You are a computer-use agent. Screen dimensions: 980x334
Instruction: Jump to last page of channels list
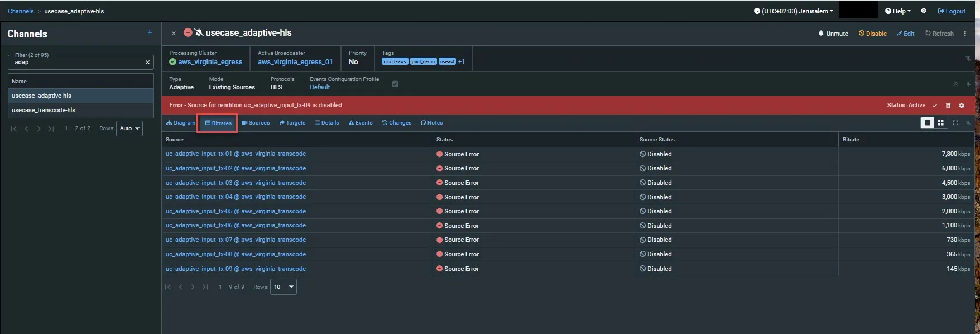coord(51,128)
